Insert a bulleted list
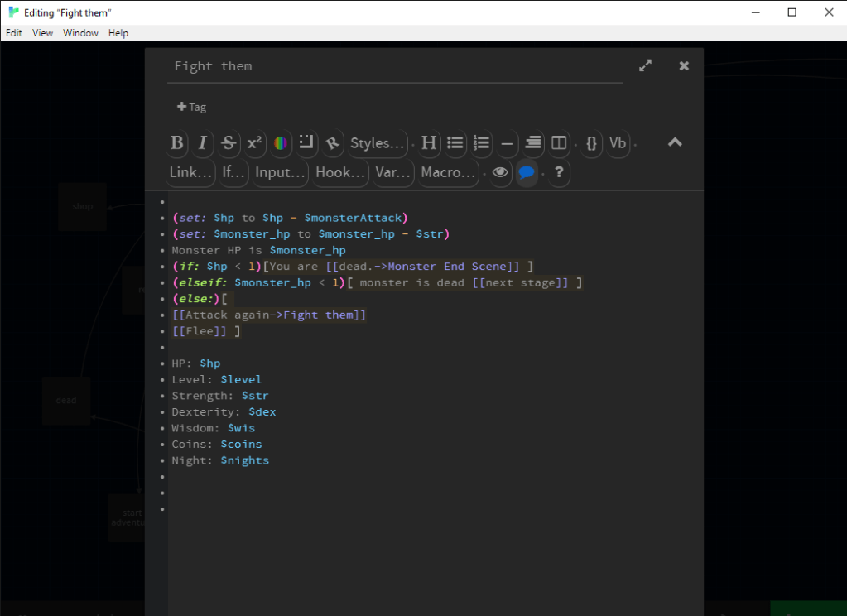The height and width of the screenshot is (616, 847). pos(455,143)
